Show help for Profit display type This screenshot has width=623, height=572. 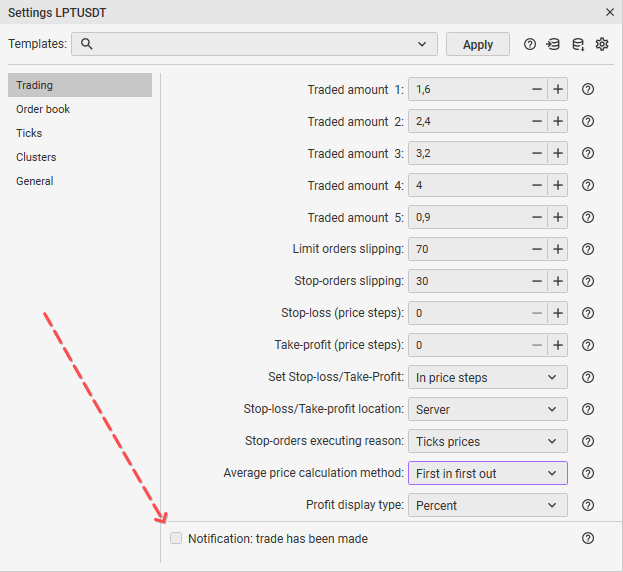(x=588, y=505)
